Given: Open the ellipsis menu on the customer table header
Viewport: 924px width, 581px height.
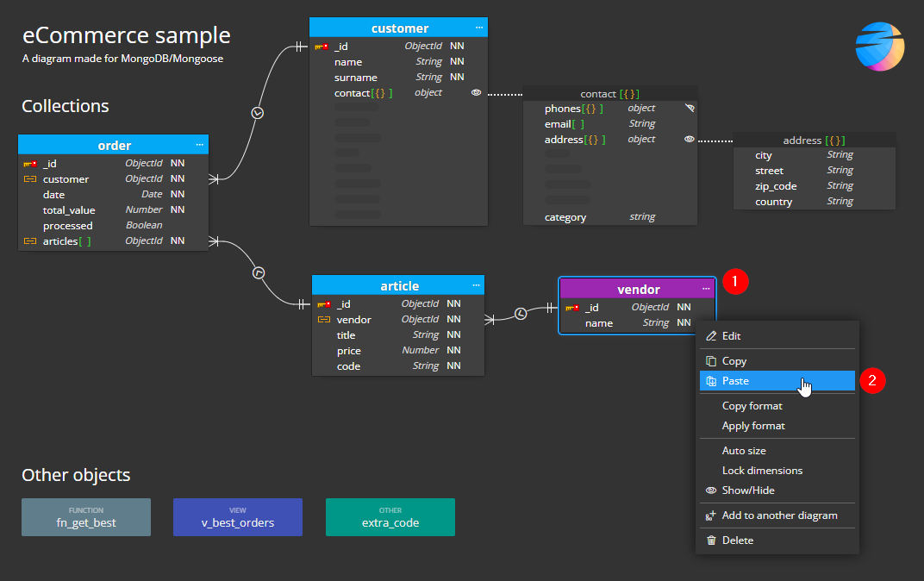Looking at the screenshot, I should click(478, 27).
